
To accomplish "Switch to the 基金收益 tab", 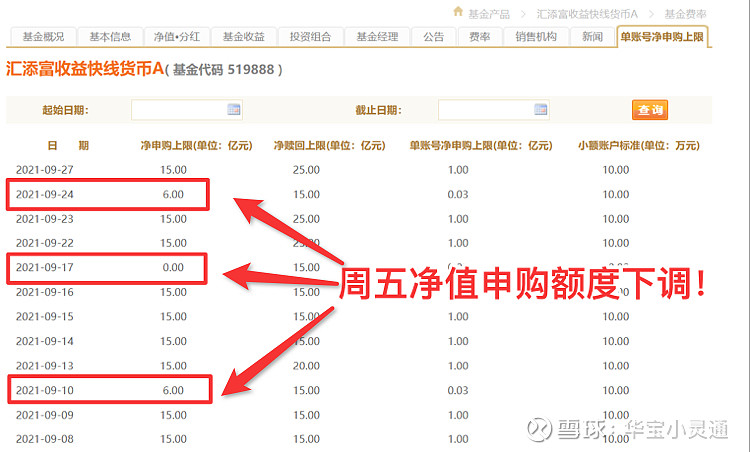I will click(x=243, y=37).
